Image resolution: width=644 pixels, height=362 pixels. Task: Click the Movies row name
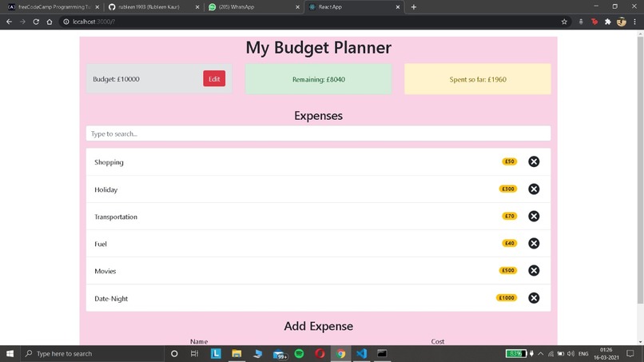pyautogui.click(x=105, y=271)
